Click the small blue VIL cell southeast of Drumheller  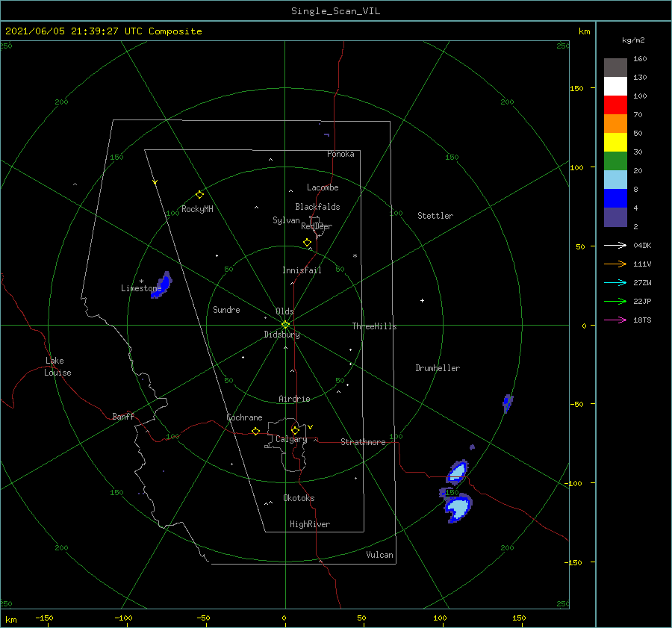click(508, 403)
